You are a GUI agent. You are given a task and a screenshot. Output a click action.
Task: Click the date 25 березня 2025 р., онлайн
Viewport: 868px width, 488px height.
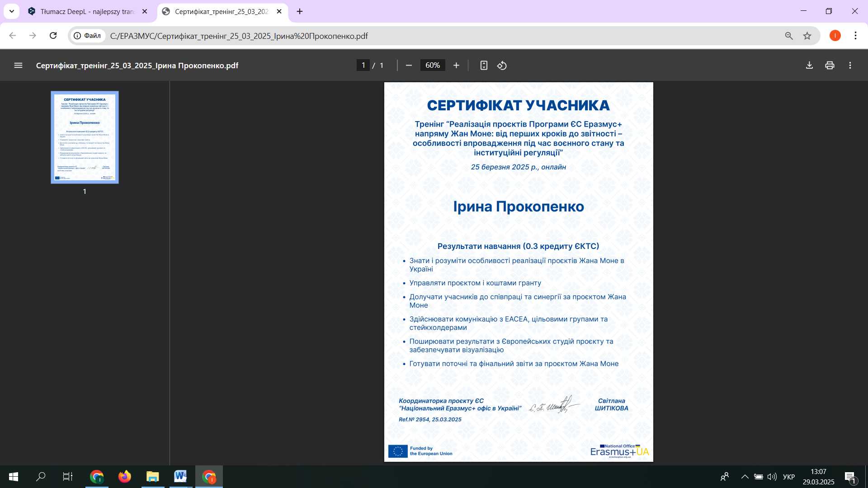[x=519, y=167]
